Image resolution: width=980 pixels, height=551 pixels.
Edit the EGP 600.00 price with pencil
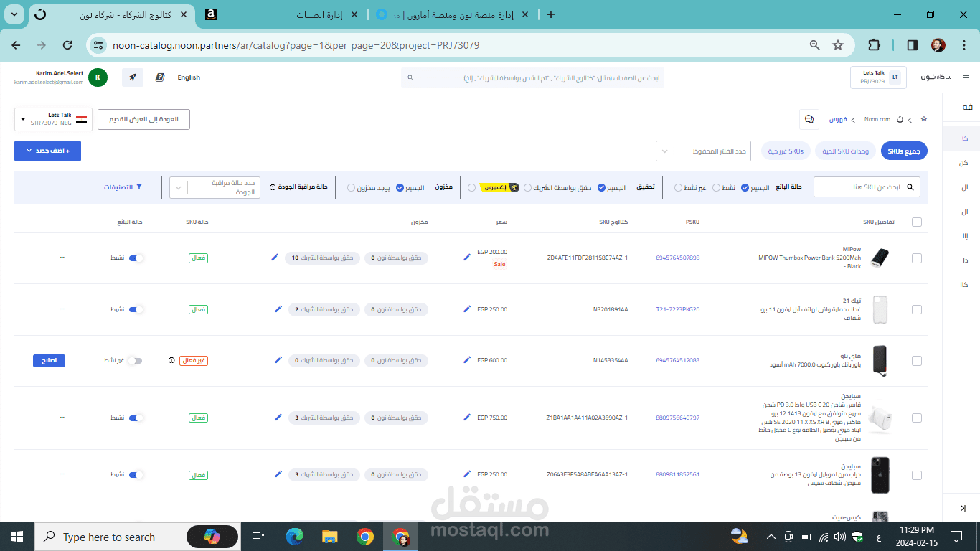[467, 359]
